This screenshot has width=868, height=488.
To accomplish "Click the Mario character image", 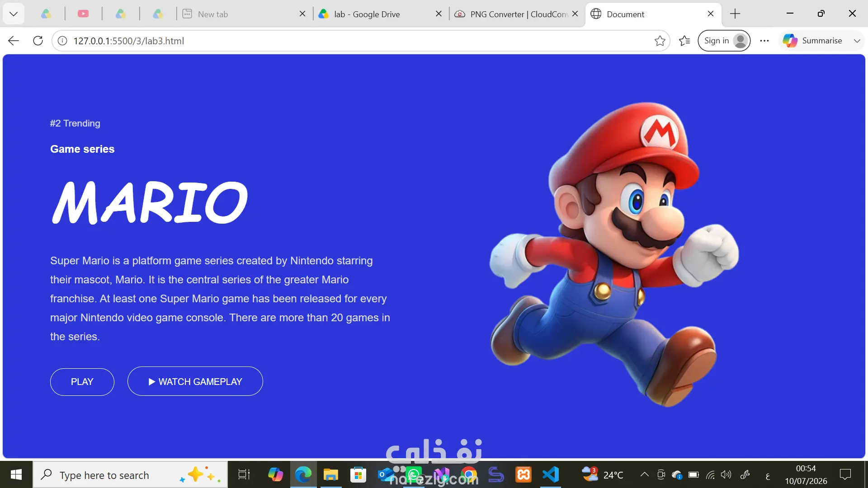I will 614,254.
